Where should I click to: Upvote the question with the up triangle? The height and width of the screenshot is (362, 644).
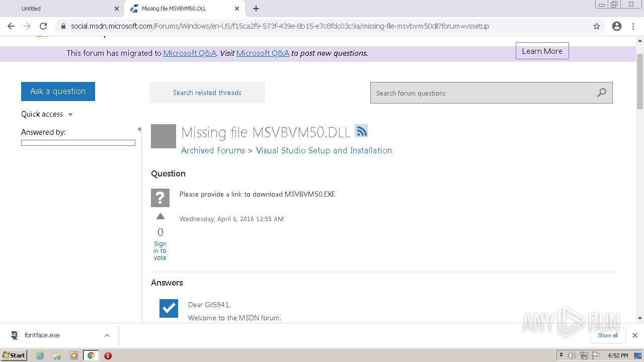160,217
